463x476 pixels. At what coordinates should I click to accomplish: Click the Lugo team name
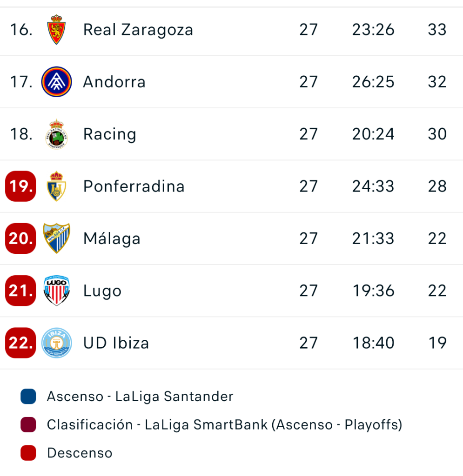(102, 291)
